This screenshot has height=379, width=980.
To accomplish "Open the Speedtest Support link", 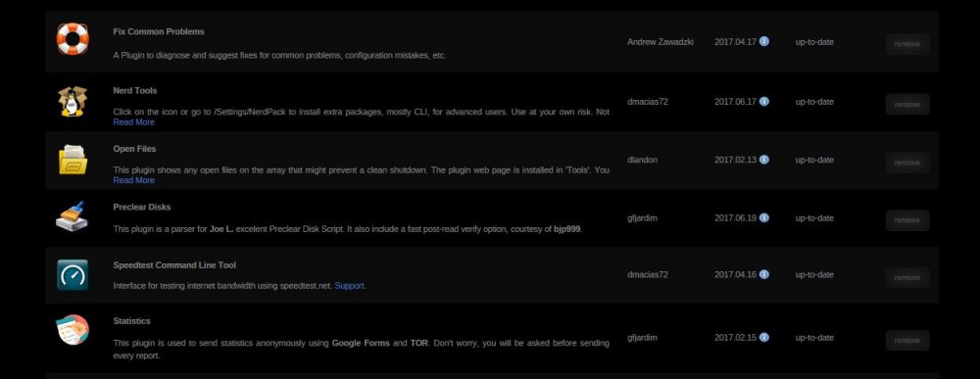I will click(350, 286).
